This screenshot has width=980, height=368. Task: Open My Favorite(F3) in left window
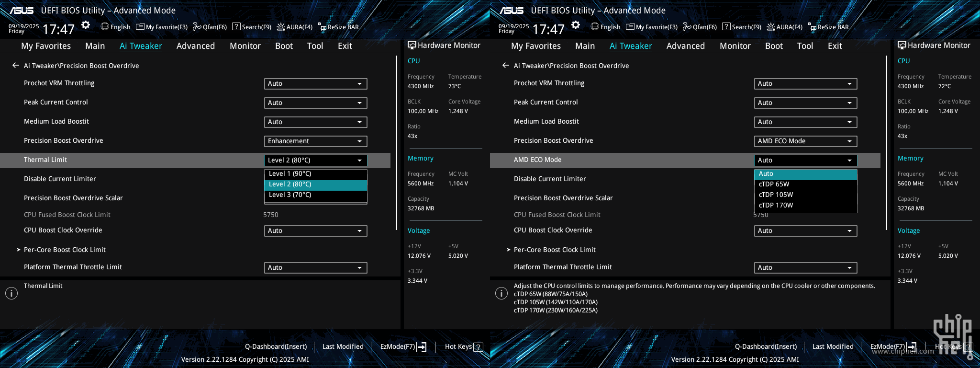point(162,27)
